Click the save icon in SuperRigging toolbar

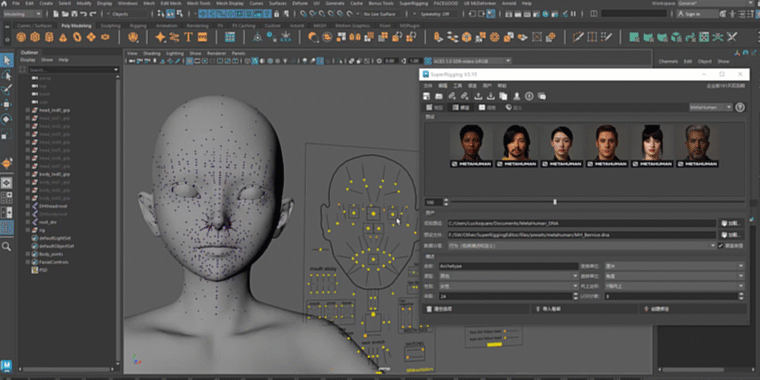(x=427, y=96)
